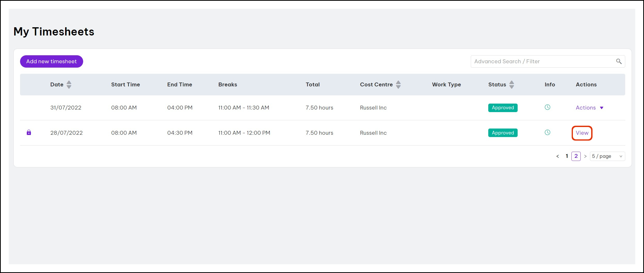The image size is (644, 273).
Task: Click the 28/07/2022 date cell
Action: [x=66, y=133]
